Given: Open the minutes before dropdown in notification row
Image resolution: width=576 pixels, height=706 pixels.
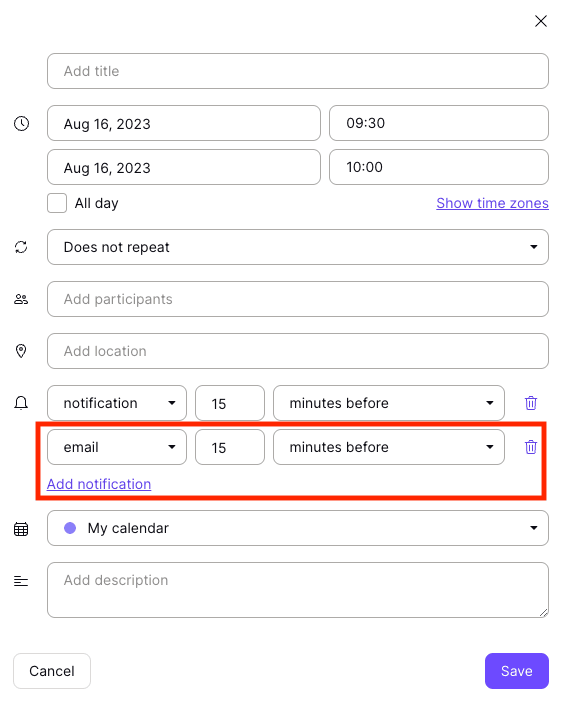Looking at the screenshot, I should coord(389,403).
